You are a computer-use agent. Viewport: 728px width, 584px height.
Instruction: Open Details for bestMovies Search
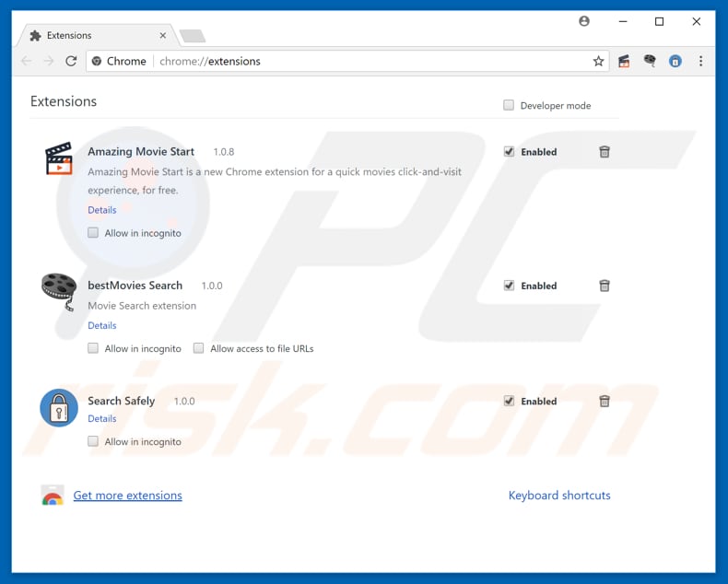(x=102, y=325)
